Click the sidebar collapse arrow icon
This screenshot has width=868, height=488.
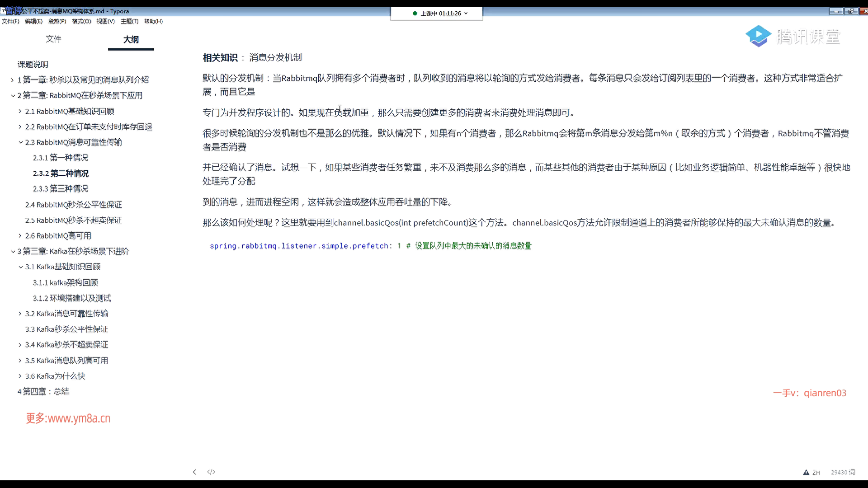194,472
